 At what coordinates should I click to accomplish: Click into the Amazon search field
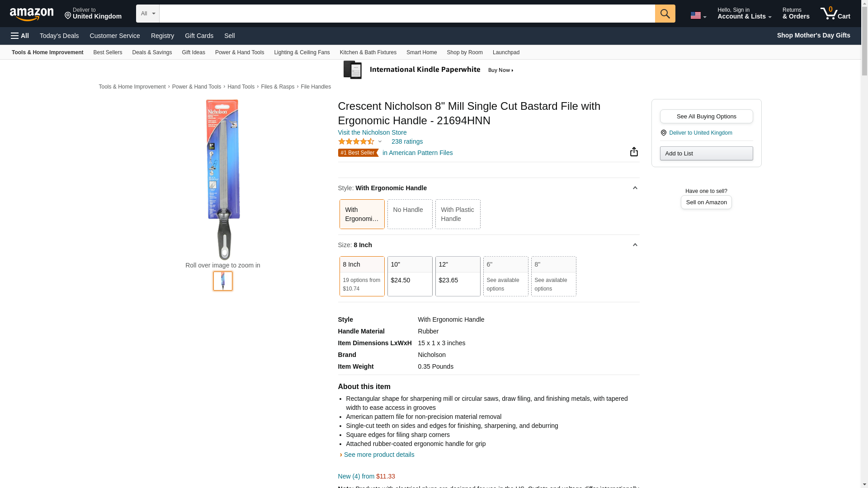pyautogui.click(x=407, y=14)
